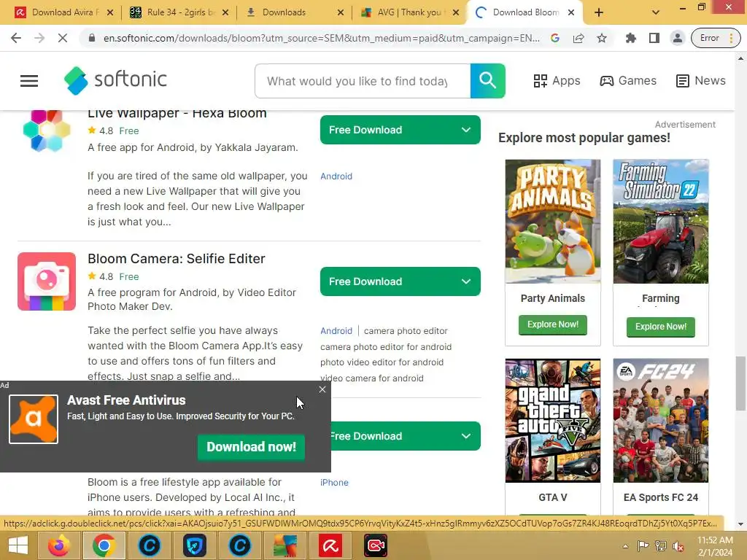Click the page vertical scrollbar thumb
Image resolution: width=747 pixels, height=560 pixels.
click(740, 384)
